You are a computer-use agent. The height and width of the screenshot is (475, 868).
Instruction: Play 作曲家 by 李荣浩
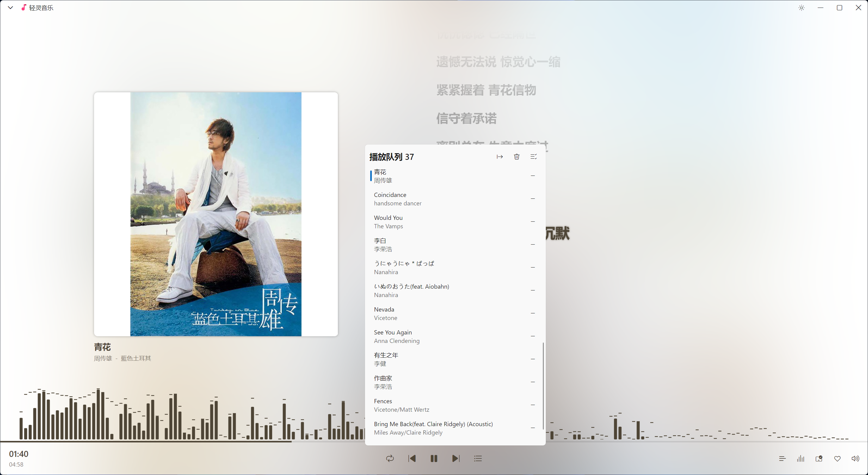pos(455,382)
